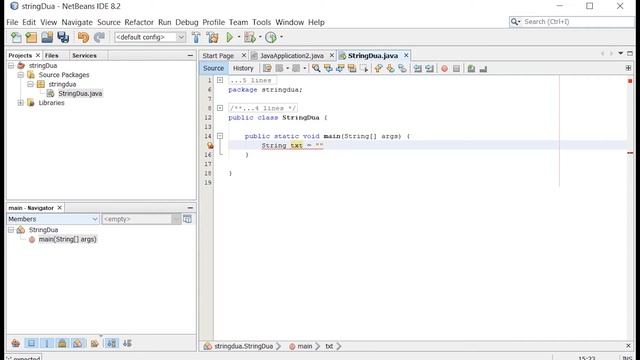The width and height of the screenshot is (640, 360).
Task: Click the Next Bookmark icon
Action: point(390,69)
